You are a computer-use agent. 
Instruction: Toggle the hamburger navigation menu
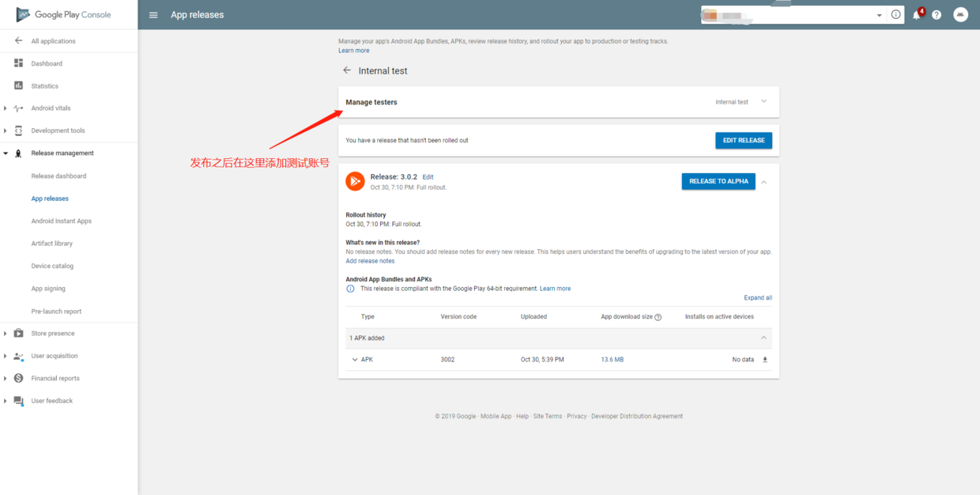click(153, 14)
